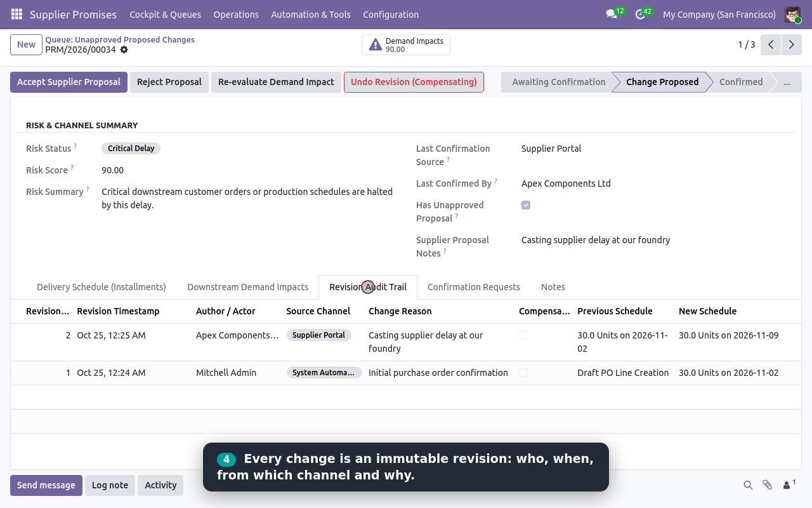Go to previous record arrow

[x=771, y=44]
